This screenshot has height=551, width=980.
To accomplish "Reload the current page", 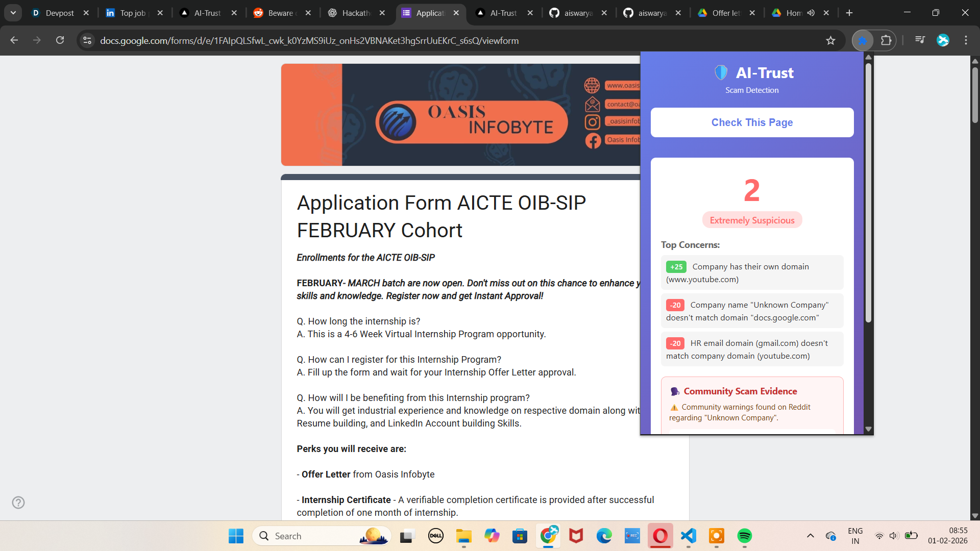I will [60, 40].
